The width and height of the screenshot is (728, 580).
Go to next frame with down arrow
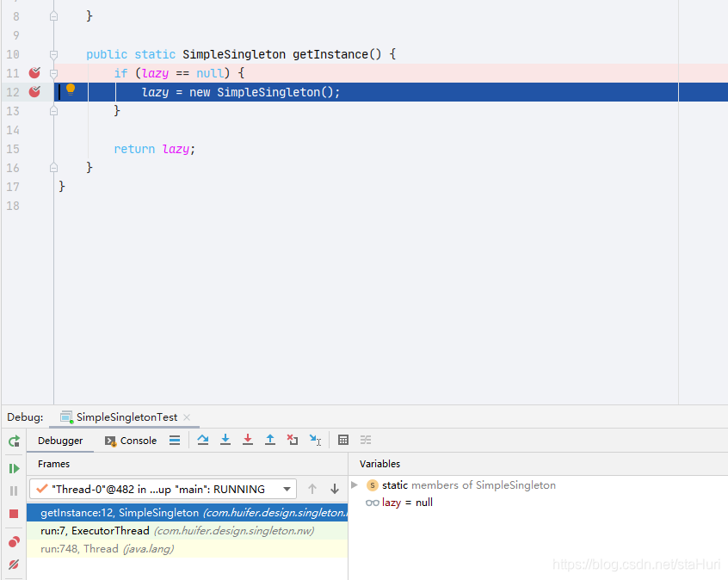point(334,489)
